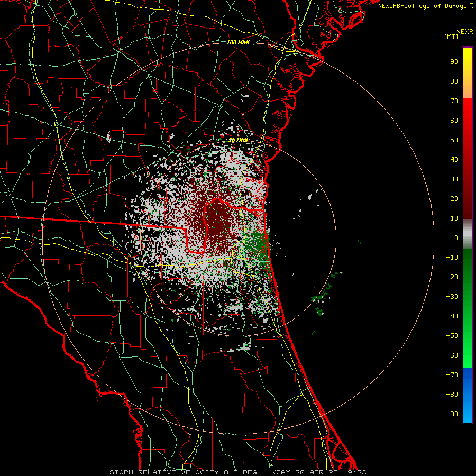Click the STORM RELATIVE VELOCITY product name in footer
This screenshot has width=476, height=476.
(x=164, y=472)
